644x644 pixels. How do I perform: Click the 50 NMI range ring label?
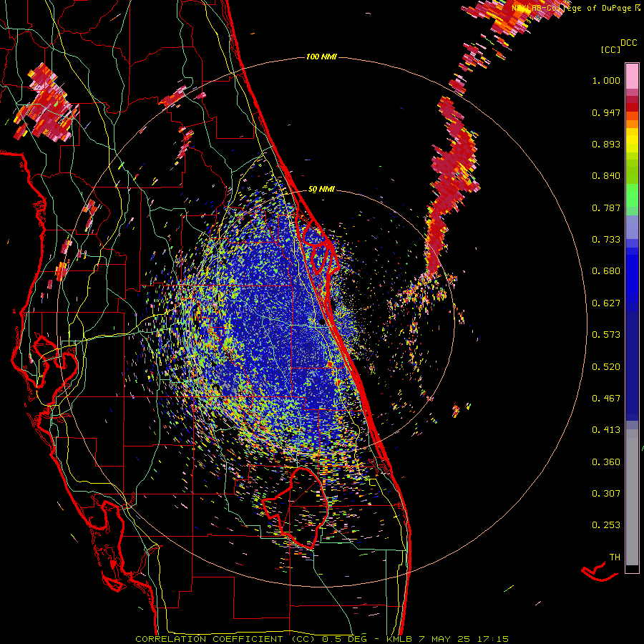click(321, 190)
